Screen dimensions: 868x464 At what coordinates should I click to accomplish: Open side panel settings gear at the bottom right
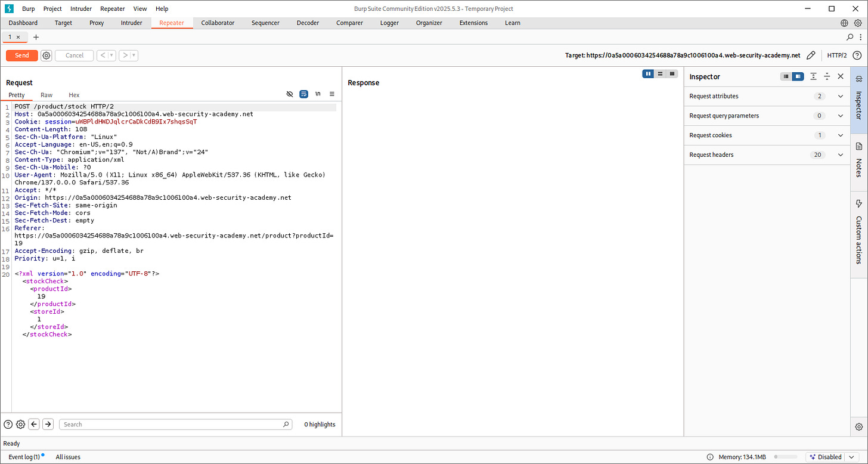859,426
